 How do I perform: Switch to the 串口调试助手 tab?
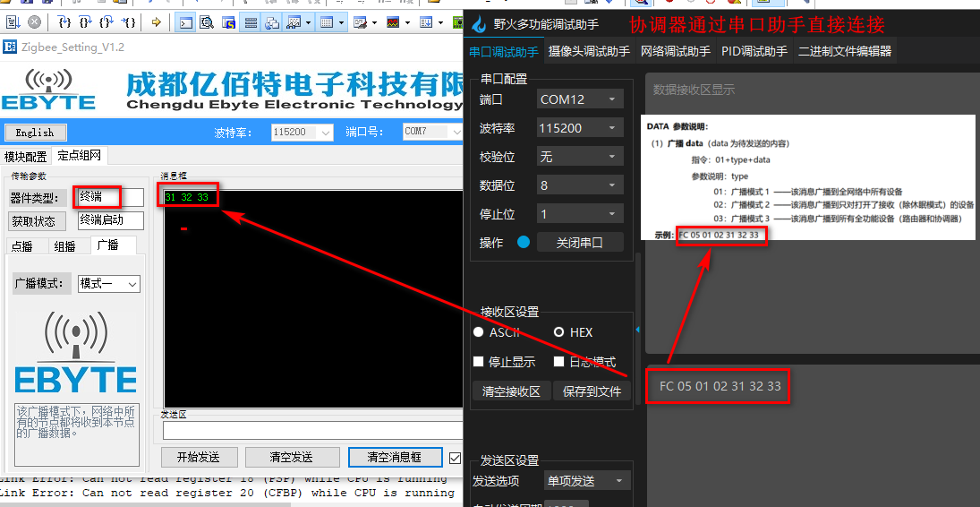504,51
